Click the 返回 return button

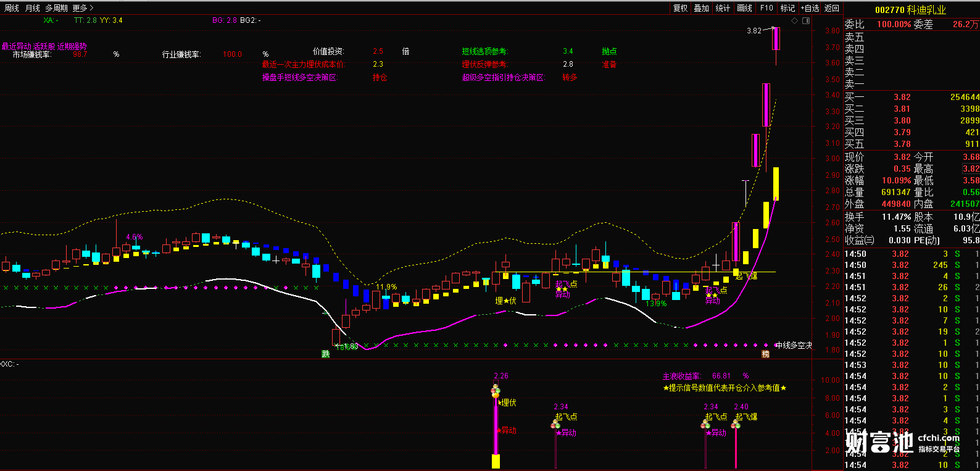coord(832,8)
